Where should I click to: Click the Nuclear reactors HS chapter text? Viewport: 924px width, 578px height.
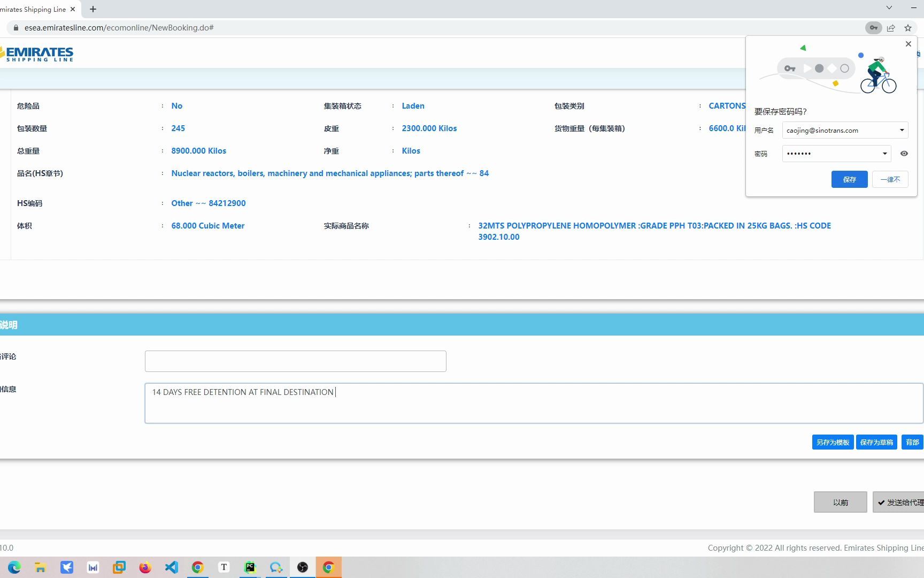coord(330,173)
